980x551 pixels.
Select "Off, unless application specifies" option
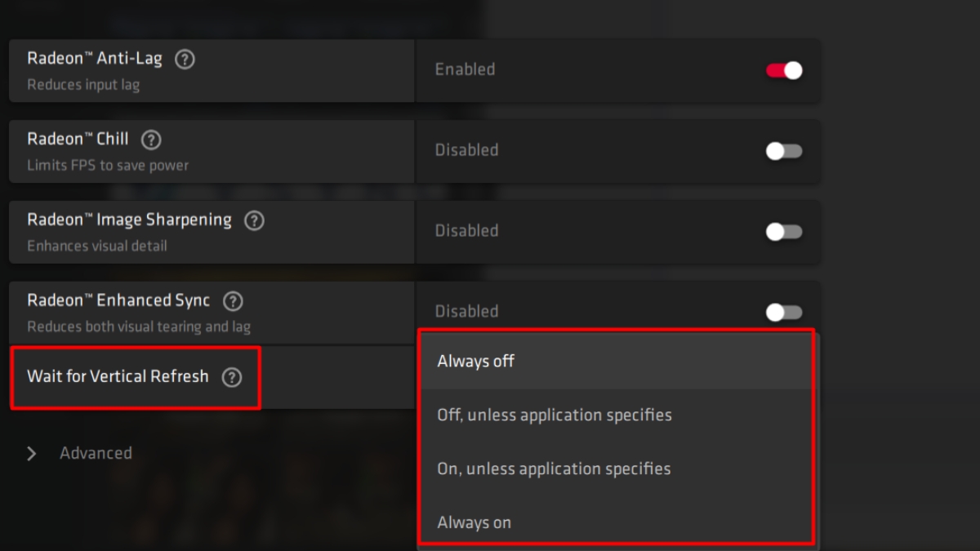point(617,415)
